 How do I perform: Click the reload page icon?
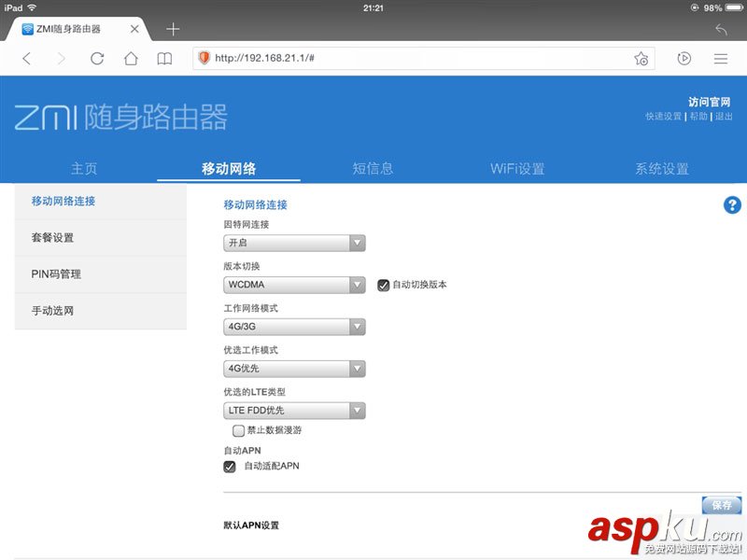(97, 58)
